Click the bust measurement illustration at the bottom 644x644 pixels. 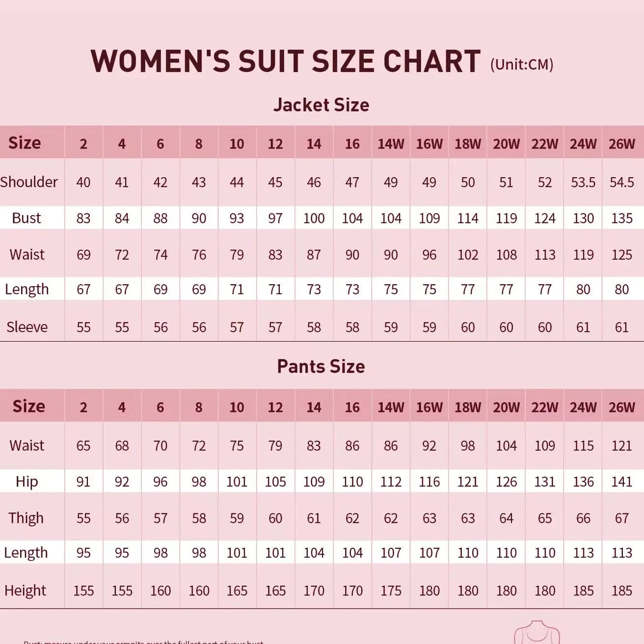[537, 633]
